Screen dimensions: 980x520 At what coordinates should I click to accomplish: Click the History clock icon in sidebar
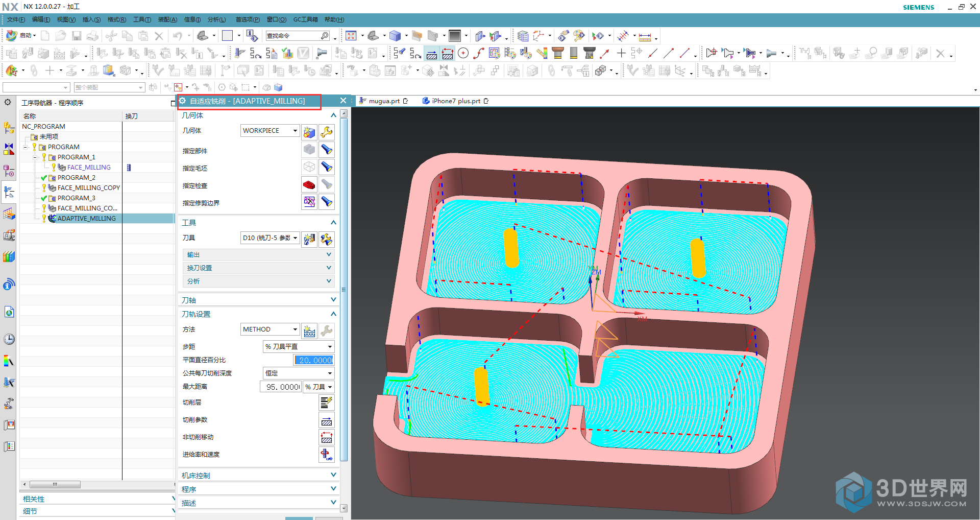pyautogui.click(x=9, y=339)
